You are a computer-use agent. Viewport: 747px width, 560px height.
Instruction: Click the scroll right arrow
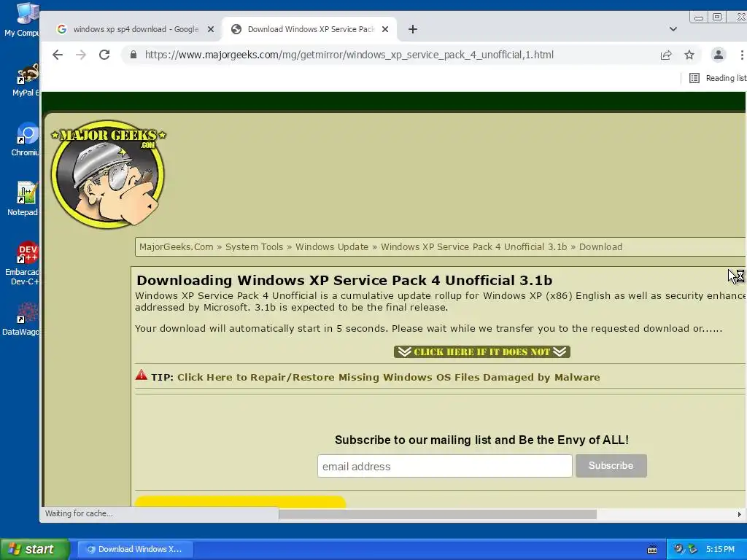(739, 514)
